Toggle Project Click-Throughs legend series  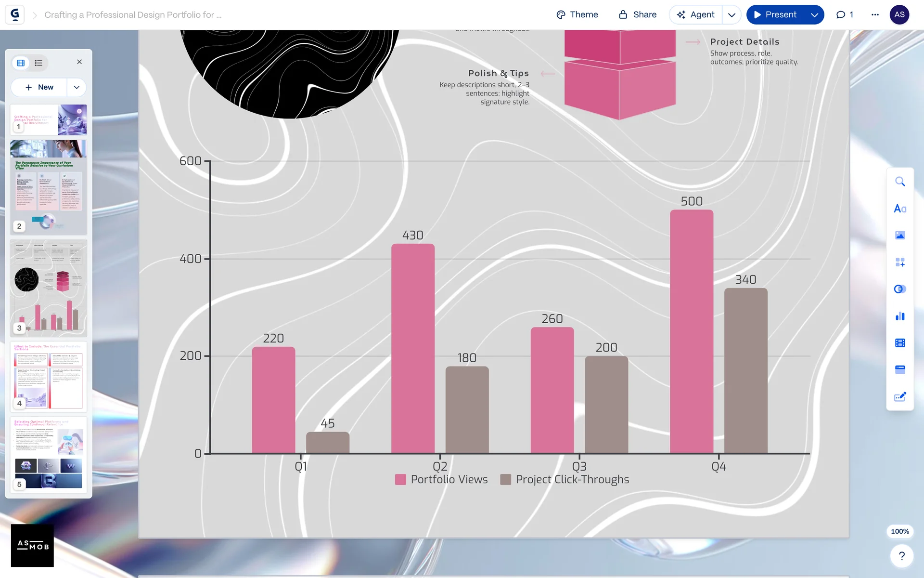pyautogui.click(x=572, y=479)
